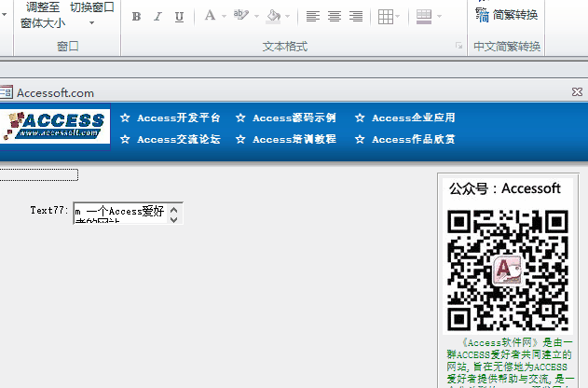Viewport: 588px width, 388px height.
Task: Click the 文本格式 group label
Action: click(284, 47)
